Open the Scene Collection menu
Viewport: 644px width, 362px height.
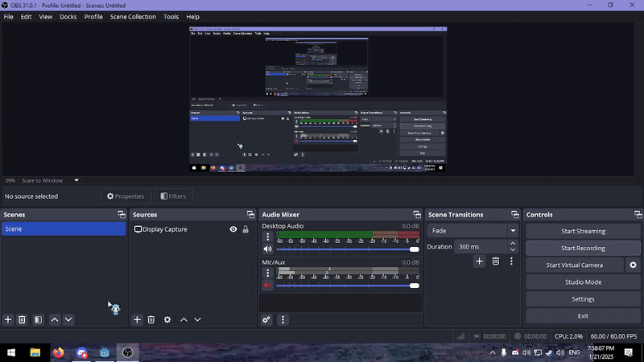click(x=133, y=16)
